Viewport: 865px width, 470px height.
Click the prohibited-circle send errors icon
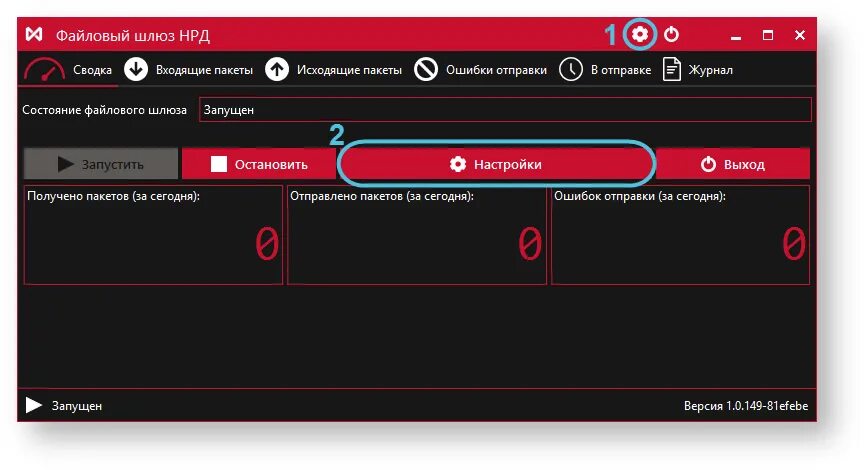coord(426,70)
